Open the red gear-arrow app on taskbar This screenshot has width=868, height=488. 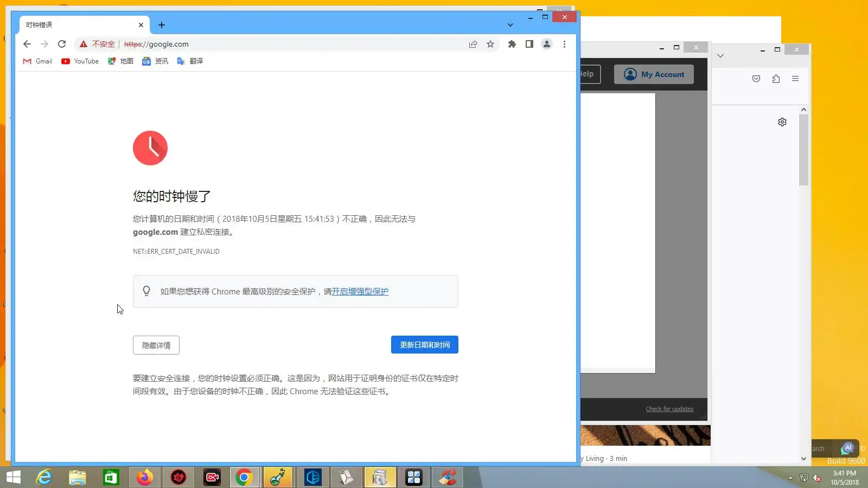coord(178,477)
